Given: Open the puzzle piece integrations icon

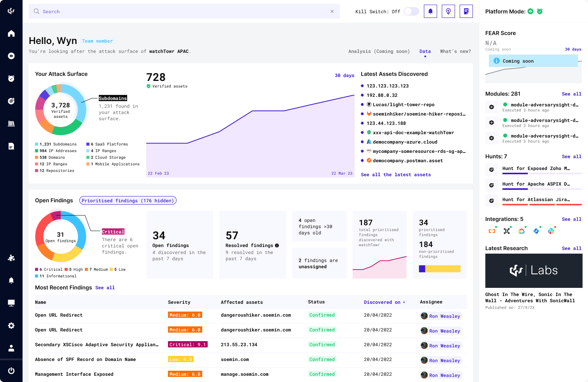Looking at the screenshot, I should (x=11, y=258).
